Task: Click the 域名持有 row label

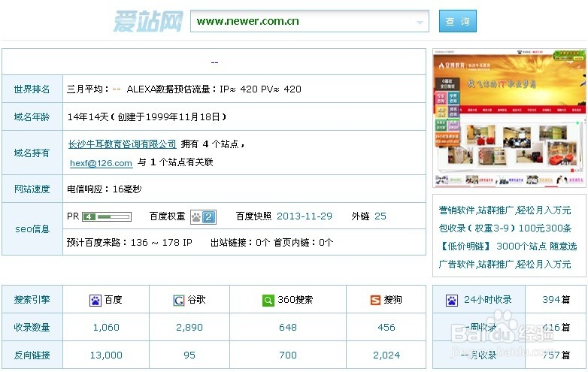Action: pyautogui.click(x=32, y=153)
